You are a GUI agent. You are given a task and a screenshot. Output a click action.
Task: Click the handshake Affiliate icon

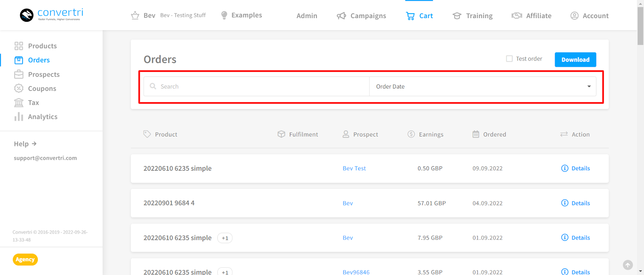[x=517, y=16]
